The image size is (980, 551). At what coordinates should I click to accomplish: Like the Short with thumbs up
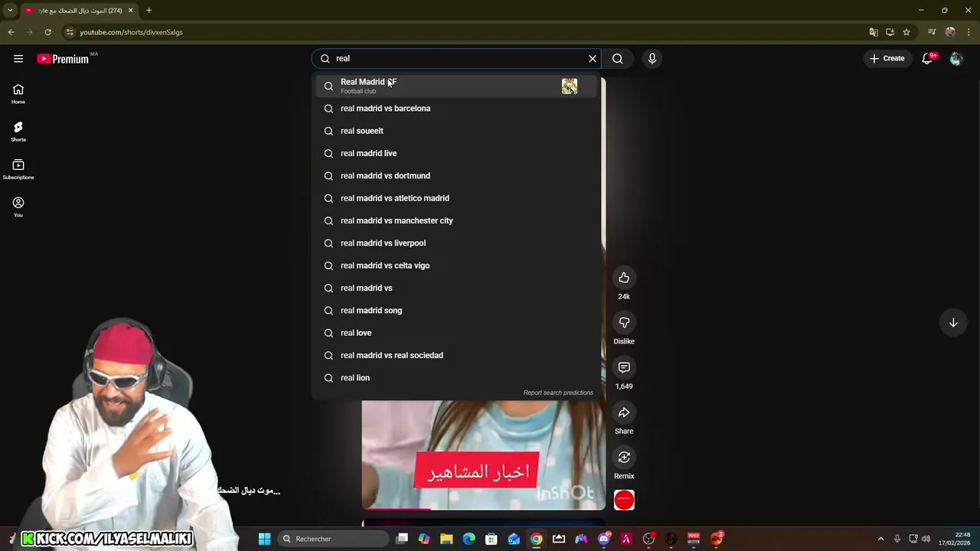624,278
